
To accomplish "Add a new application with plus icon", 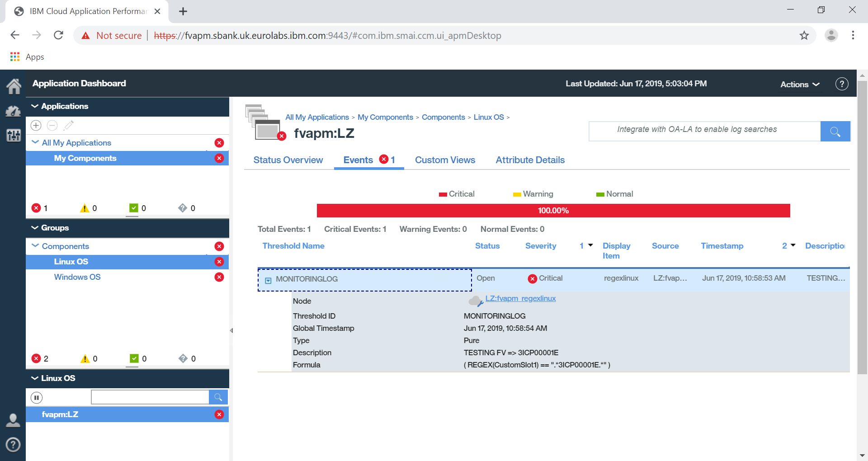I will pyautogui.click(x=36, y=125).
